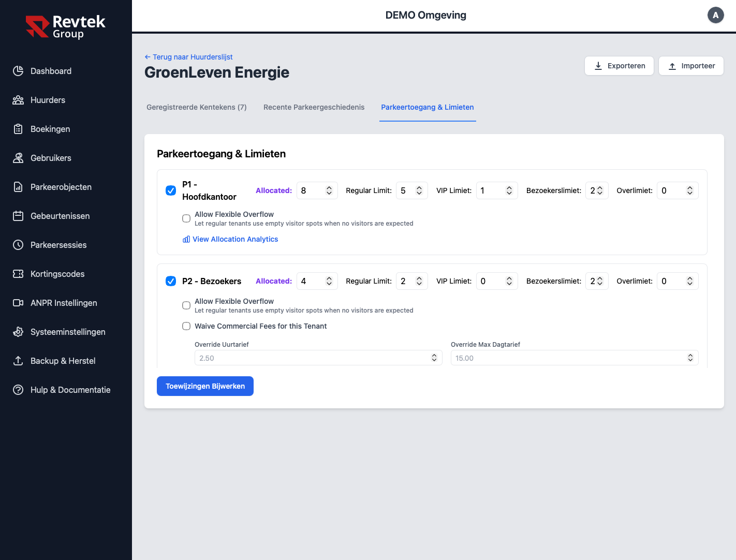Viewport: 736px width, 560px height.
Task: Click the Kortingscodes ticket icon
Action: pyautogui.click(x=18, y=274)
